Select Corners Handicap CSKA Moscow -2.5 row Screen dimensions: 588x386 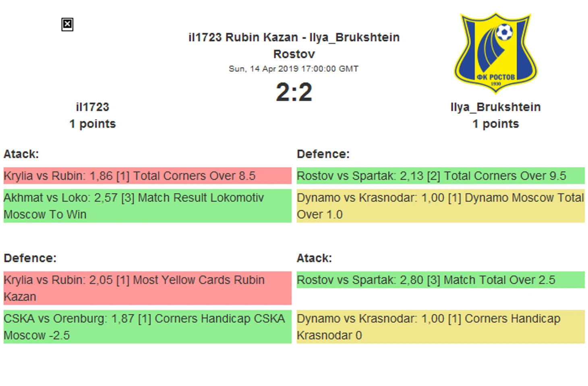[147, 326]
